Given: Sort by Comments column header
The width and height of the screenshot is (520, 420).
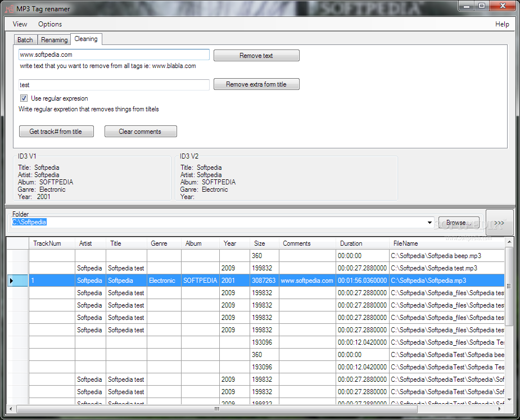Looking at the screenshot, I should coord(308,243).
